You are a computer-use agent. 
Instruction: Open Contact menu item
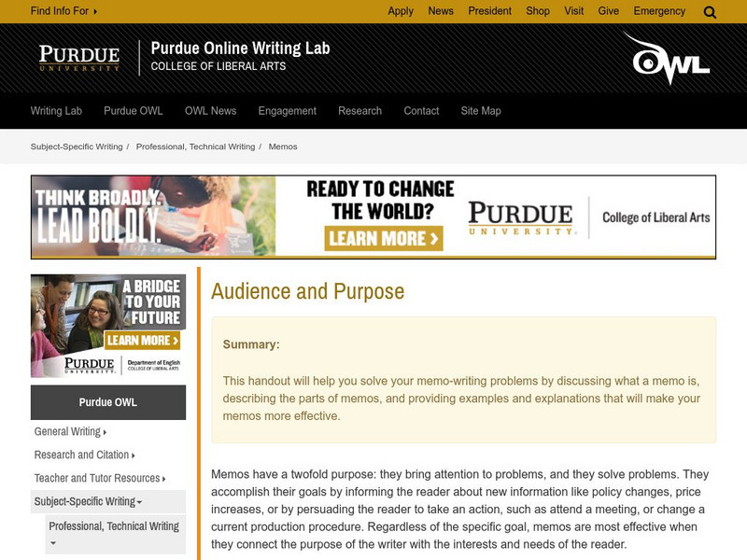point(421,111)
